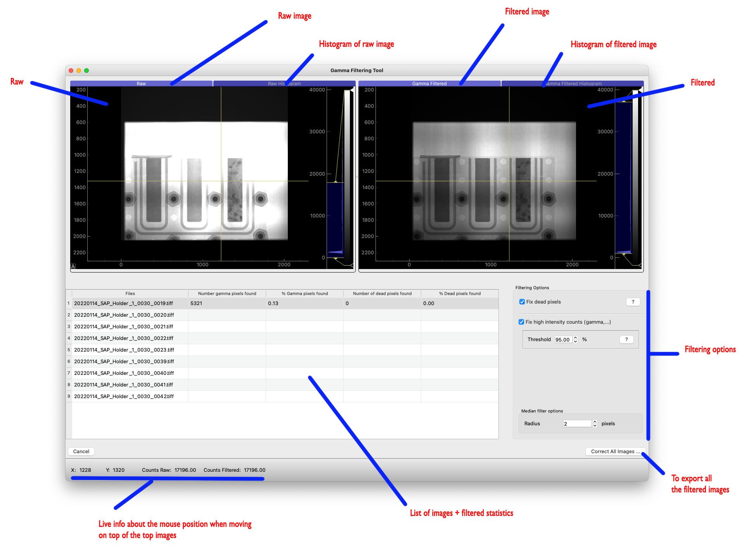Increase median Radius with up arrow
756x547 pixels.
point(595,422)
